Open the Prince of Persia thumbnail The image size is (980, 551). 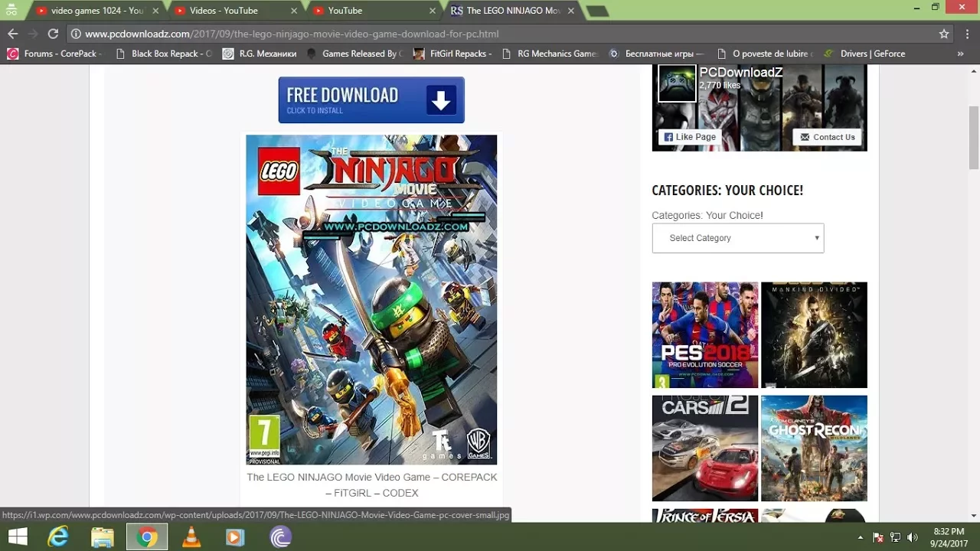[x=705, y=516]
